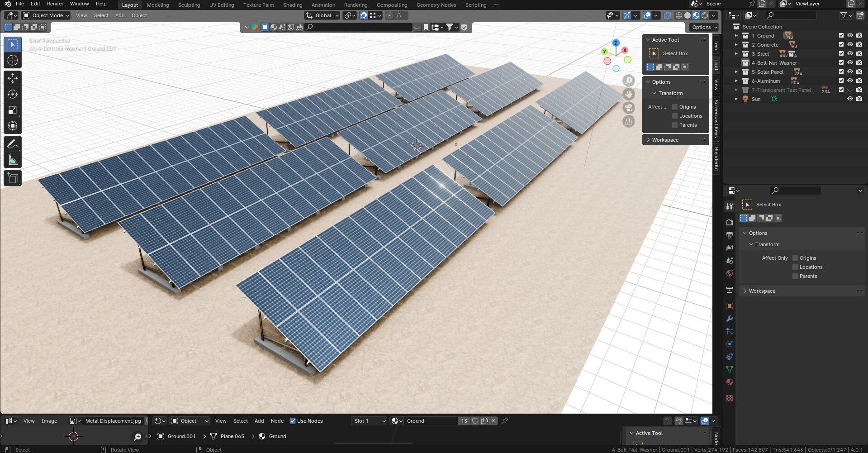The height and width of the screenshot is (453, 868).
Task: Open Modifier properties wrench tab
Action: pos(729,319)
